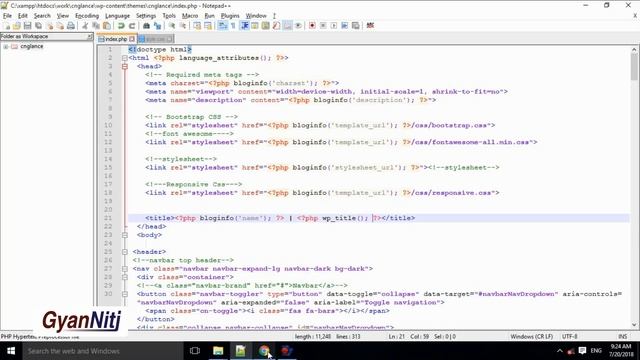640x360 pixels.
Task: Click the taskbar search box
Action: pyautogui.click(x=102, y=351)
